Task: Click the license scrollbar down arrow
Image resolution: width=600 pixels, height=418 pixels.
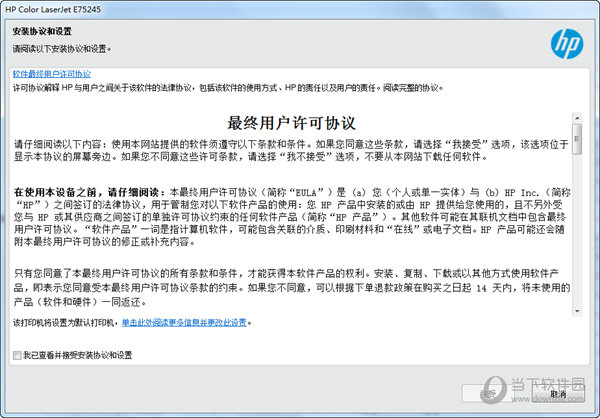Action: coord(577,311)
